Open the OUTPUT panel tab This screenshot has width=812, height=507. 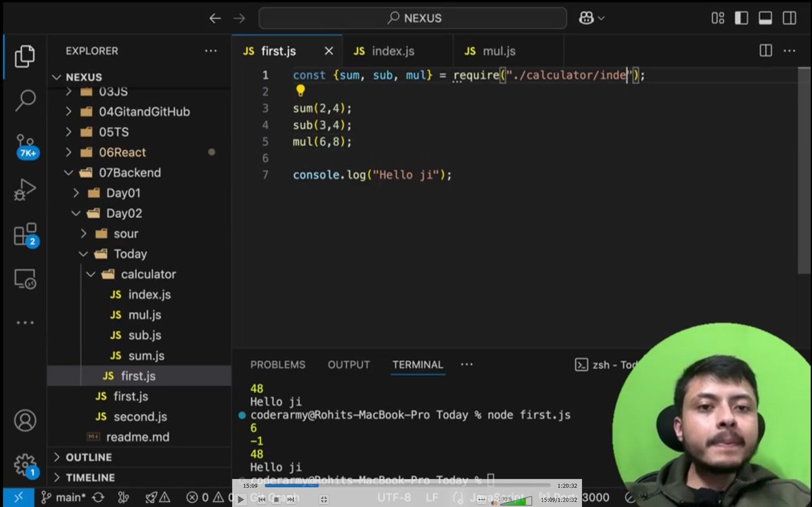click(x=348, y=364)
